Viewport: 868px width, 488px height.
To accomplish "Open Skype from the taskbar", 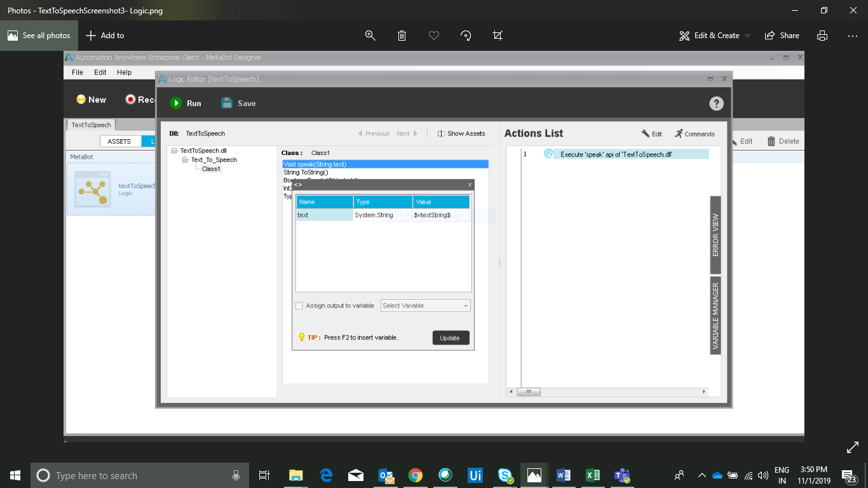I will tap(505, 475).
